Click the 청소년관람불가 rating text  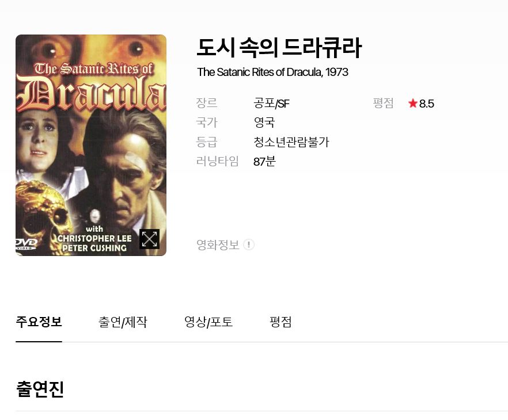(x=291, y=142)
